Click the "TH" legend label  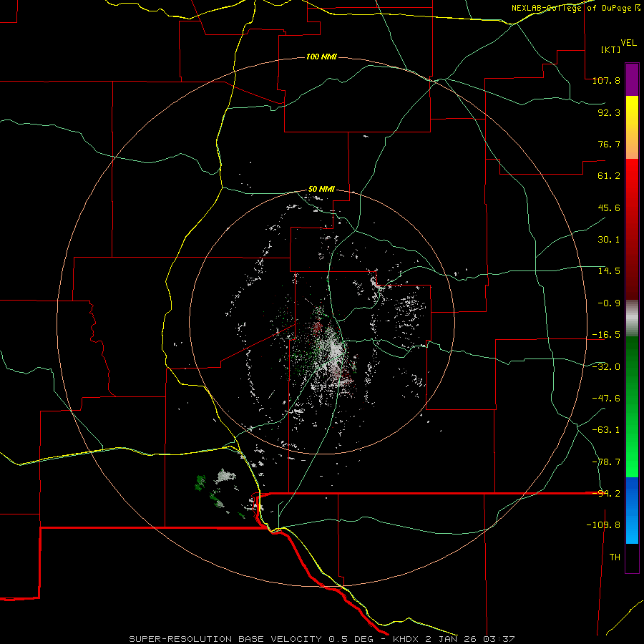pyautogui.click(x=615, y=557)
